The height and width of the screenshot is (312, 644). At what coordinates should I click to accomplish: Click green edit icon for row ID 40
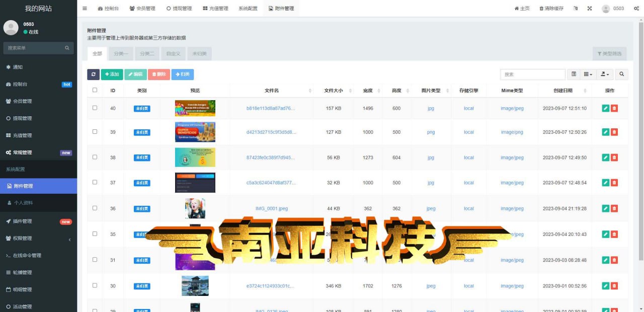(605, 108)
